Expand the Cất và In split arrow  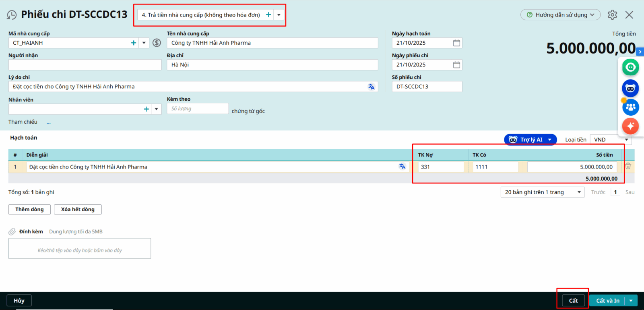631,301
